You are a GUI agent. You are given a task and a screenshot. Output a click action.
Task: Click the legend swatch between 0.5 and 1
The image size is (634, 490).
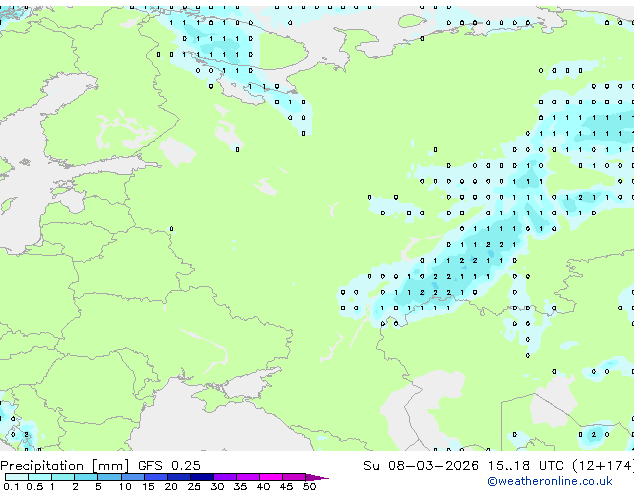coord(40,477)
